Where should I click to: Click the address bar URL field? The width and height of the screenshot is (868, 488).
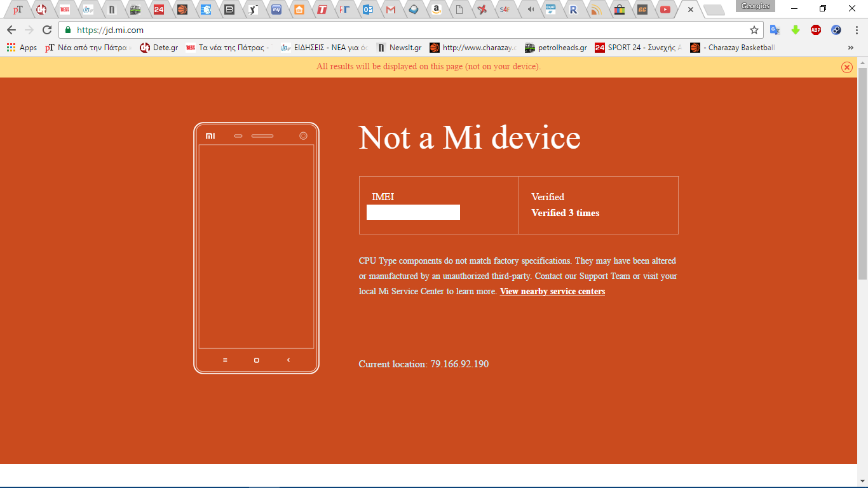pos(407,30)
